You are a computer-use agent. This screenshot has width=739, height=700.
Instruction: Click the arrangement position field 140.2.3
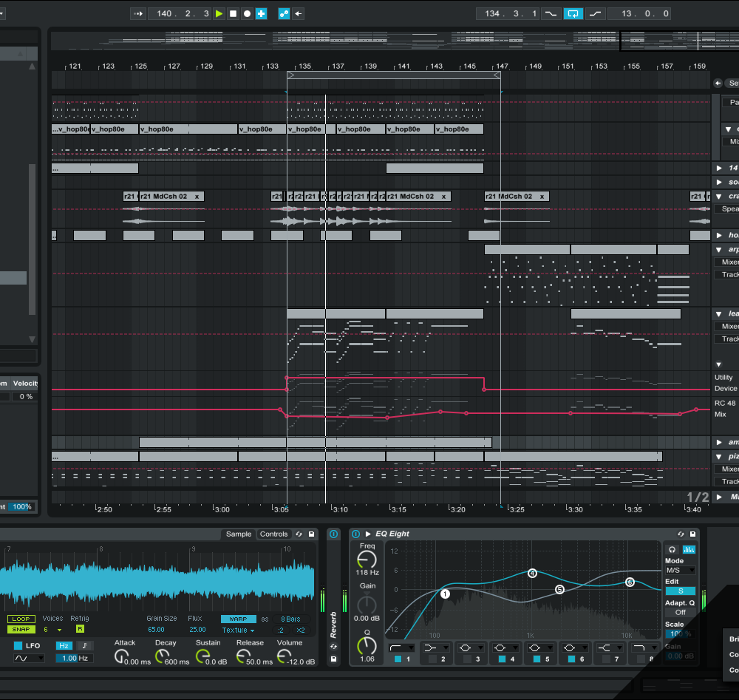tap(180, 13)
